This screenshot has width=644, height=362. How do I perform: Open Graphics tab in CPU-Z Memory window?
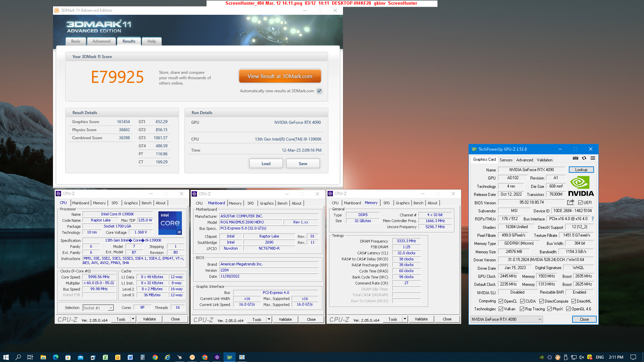click(402, 203)
